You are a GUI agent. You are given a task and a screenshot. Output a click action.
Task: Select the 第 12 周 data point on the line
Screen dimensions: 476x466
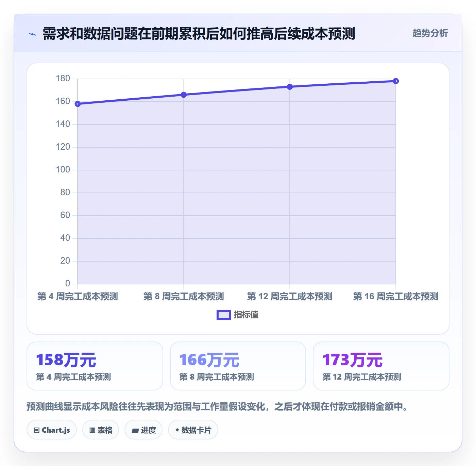(290, 87)
